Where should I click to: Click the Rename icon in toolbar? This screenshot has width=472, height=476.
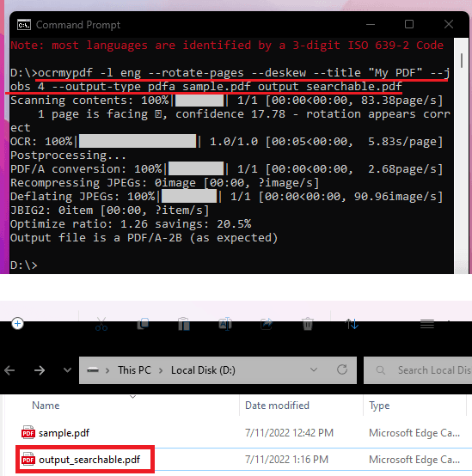tap(225, 324)
